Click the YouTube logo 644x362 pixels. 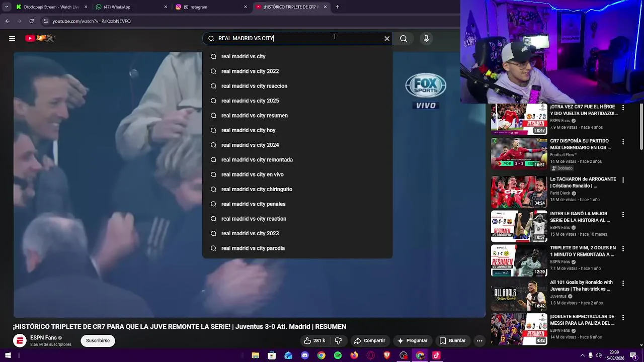39,38
